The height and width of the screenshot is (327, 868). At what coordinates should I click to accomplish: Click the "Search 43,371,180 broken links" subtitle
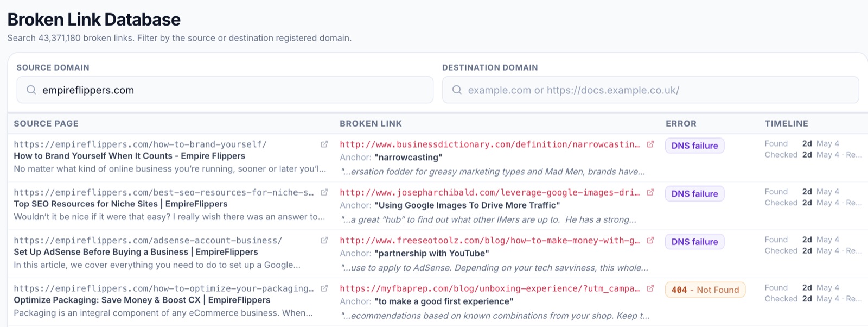point(179,38)
